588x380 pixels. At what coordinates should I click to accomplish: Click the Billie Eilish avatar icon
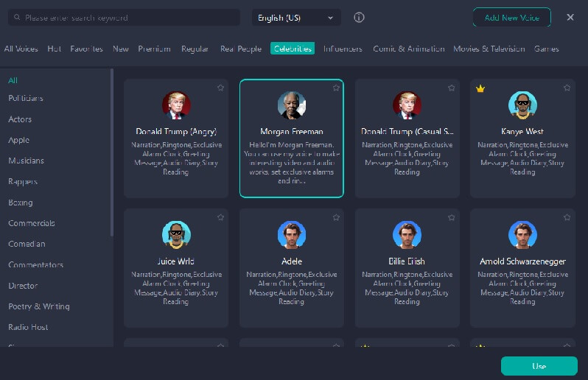click(407, 235)
